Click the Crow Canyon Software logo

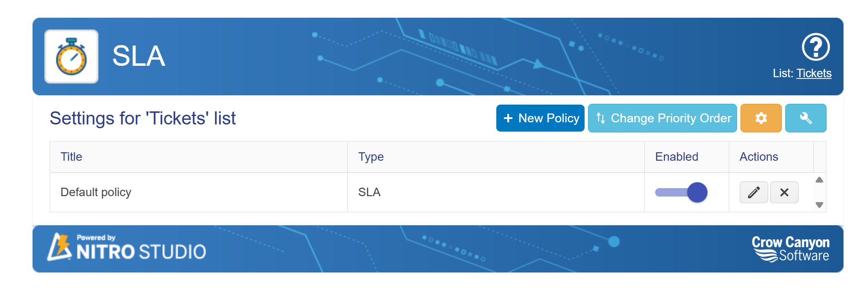point(790,249)
